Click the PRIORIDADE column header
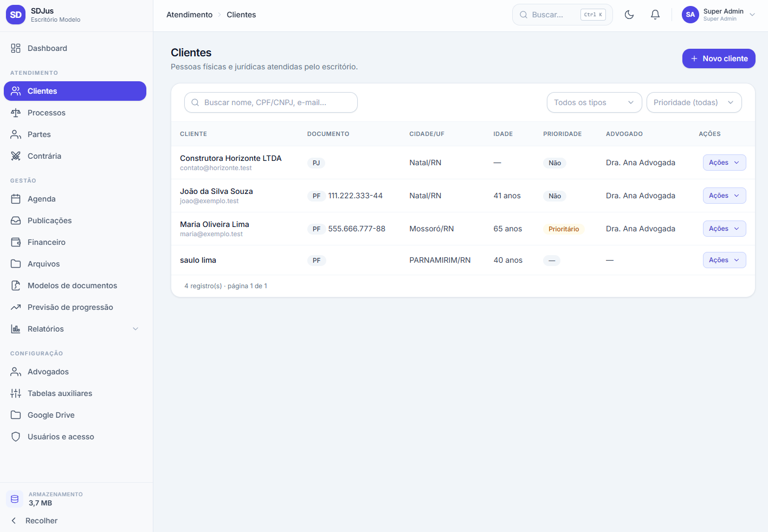The height and width of the screenshot is (532, 768). pos(563,134)
